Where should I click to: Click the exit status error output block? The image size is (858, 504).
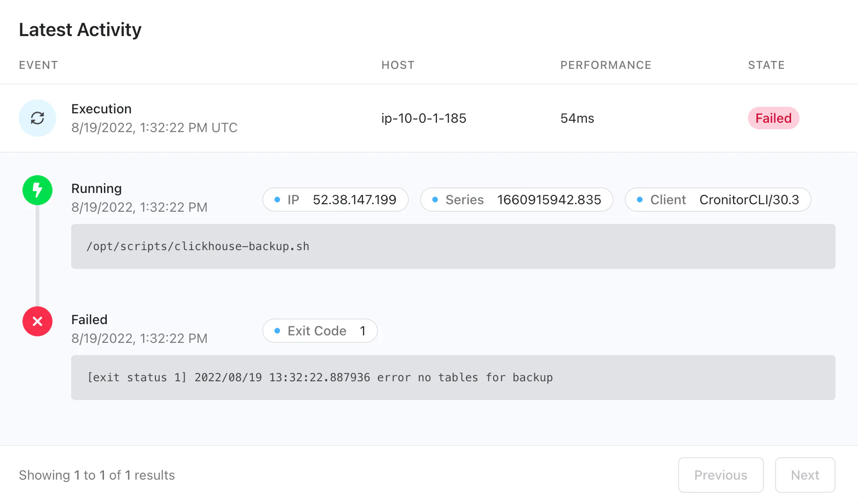tap(453, 378)
